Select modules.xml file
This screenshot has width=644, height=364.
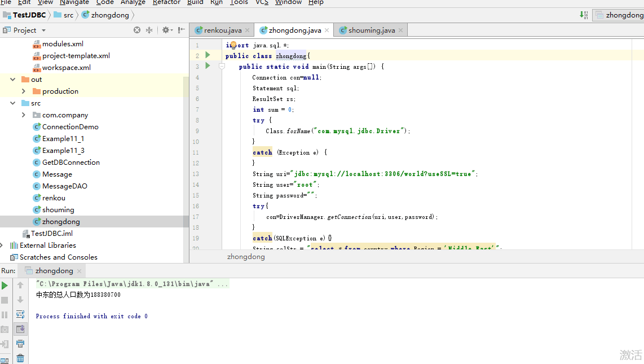(x=58, y=43)
